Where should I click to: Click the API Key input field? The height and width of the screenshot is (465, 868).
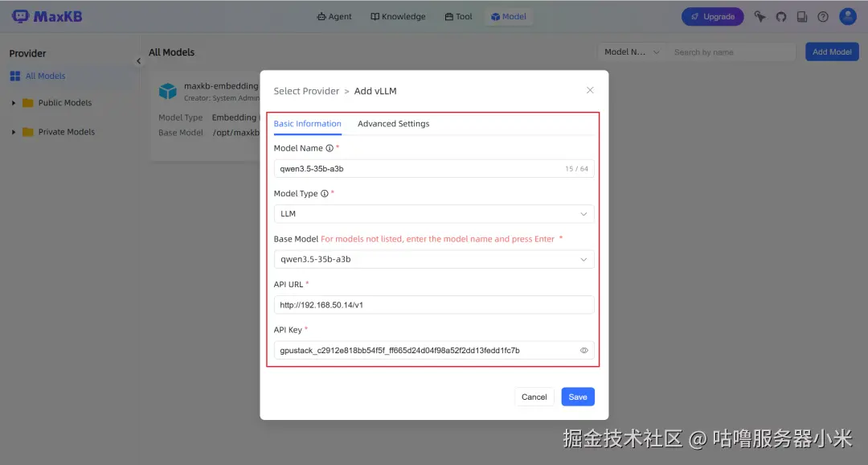click(x=434, y=350)
